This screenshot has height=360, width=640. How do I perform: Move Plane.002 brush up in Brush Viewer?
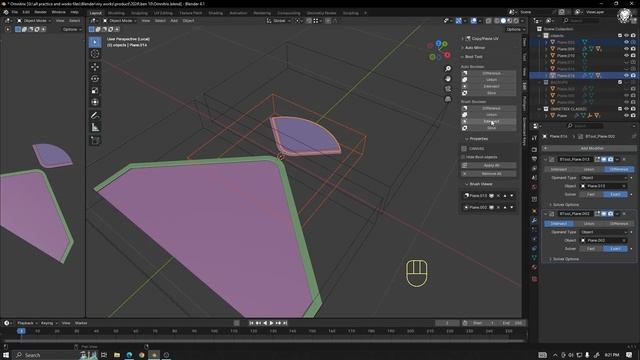click(x=505, y=207)
